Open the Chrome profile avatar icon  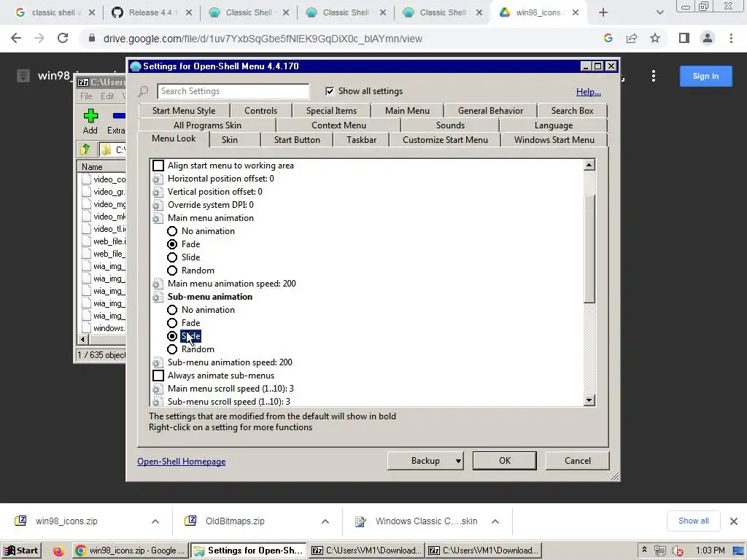coord(708,38)
